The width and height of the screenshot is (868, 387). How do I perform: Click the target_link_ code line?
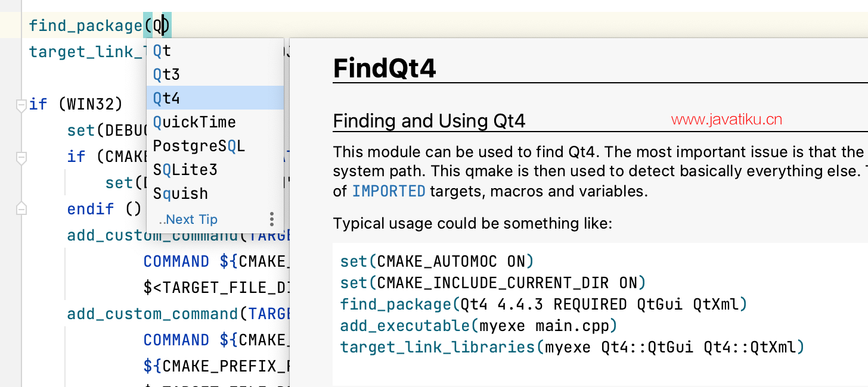(88, 52)
